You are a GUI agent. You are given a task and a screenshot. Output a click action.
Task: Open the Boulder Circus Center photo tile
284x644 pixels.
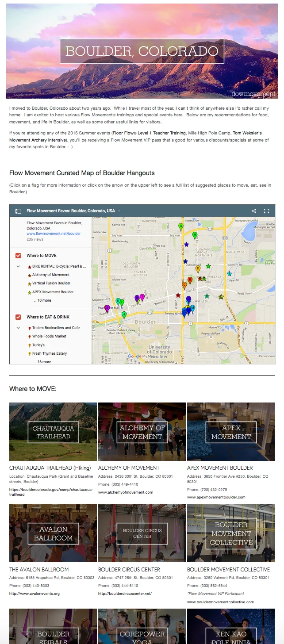coord(142,533)
